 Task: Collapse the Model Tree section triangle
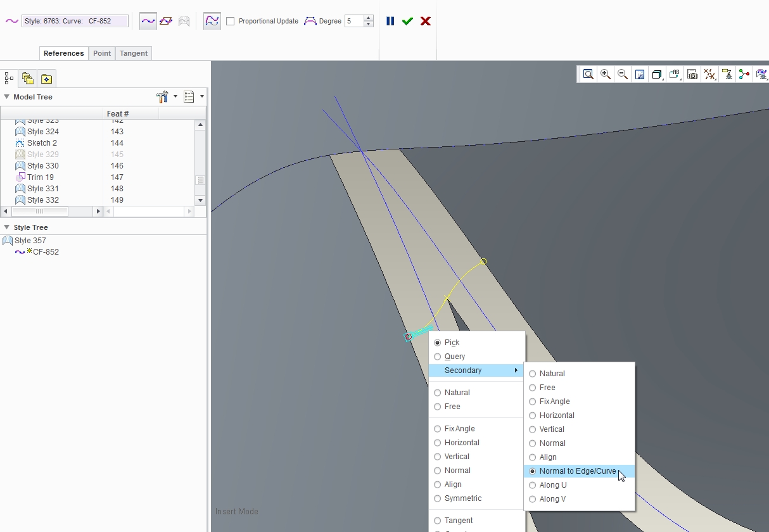click(x=7, y=97)
